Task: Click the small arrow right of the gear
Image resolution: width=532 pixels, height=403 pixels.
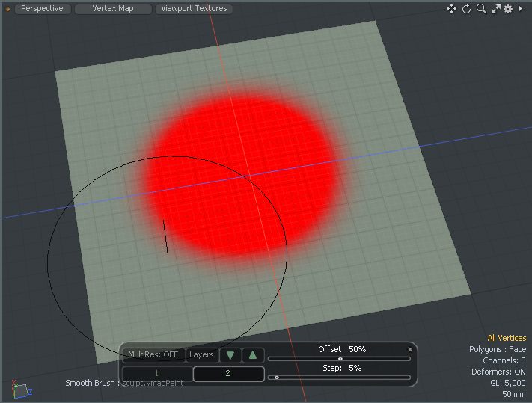Action: 521,9
